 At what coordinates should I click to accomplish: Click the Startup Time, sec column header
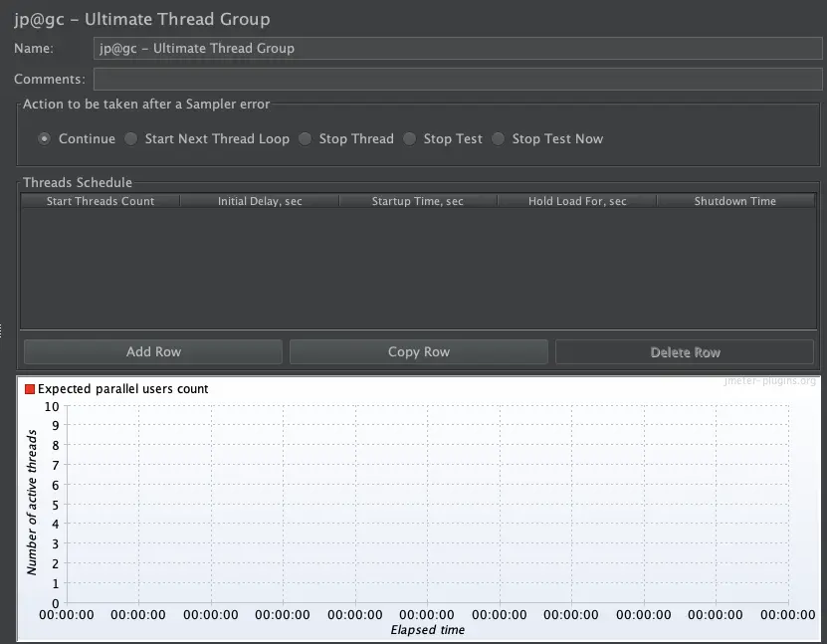tap(418, 201)
